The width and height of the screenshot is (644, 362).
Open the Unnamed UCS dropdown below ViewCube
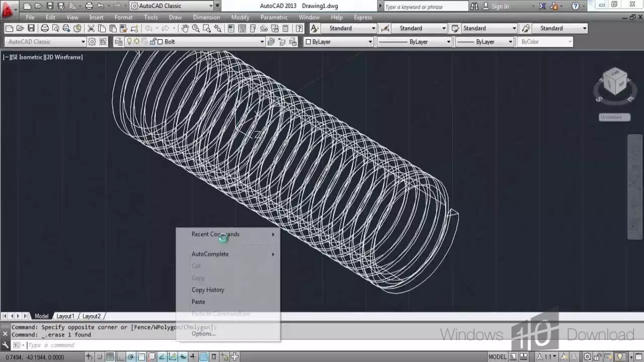[x=614, y=117]
